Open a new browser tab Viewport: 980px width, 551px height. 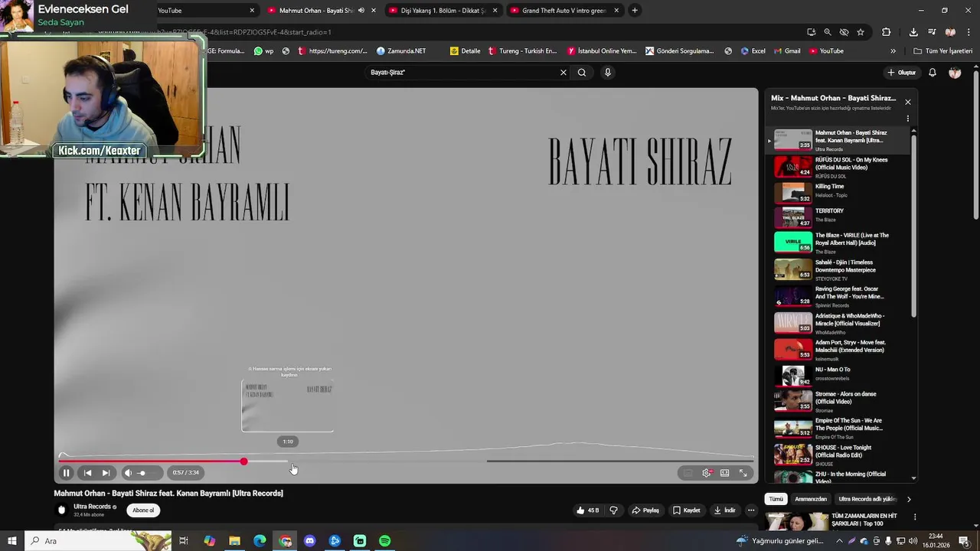(x=635, y=11)
